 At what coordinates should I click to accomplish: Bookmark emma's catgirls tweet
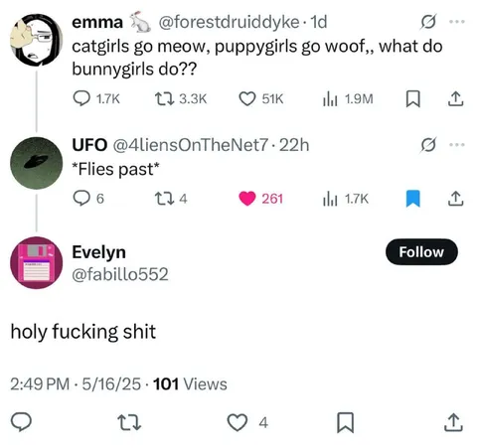click(x=413, y=99)
